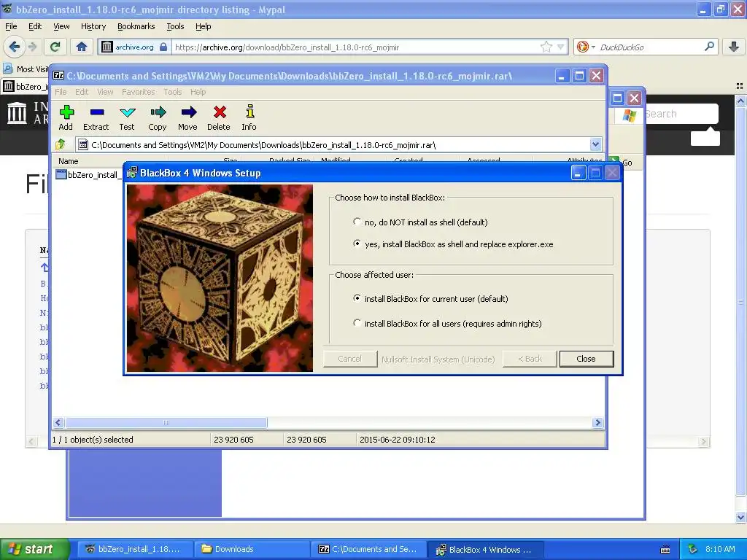747x560 pixels.
Task: Bookmark page with the star icon
Action: pos(546,47)
